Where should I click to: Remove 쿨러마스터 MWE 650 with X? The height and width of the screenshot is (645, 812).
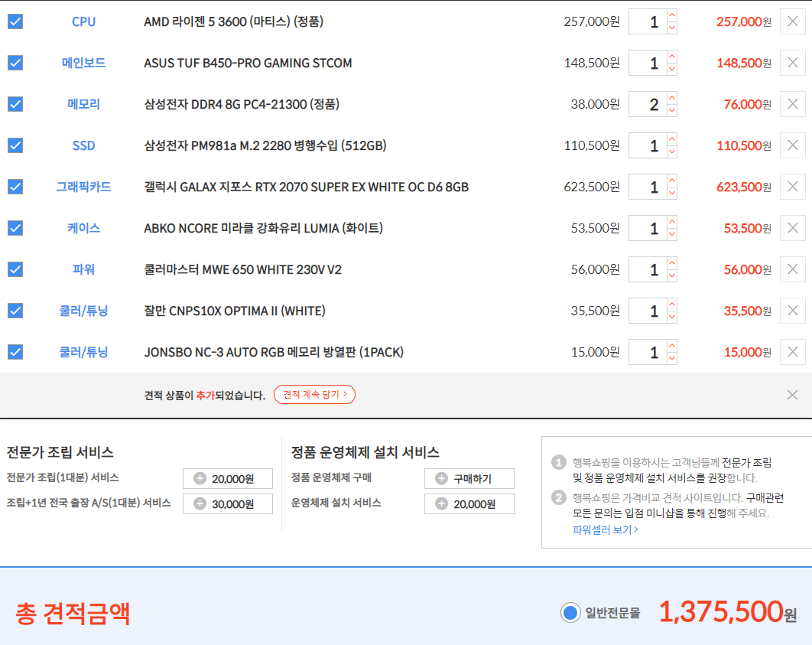pyautogui.click(x=792, y=269)
